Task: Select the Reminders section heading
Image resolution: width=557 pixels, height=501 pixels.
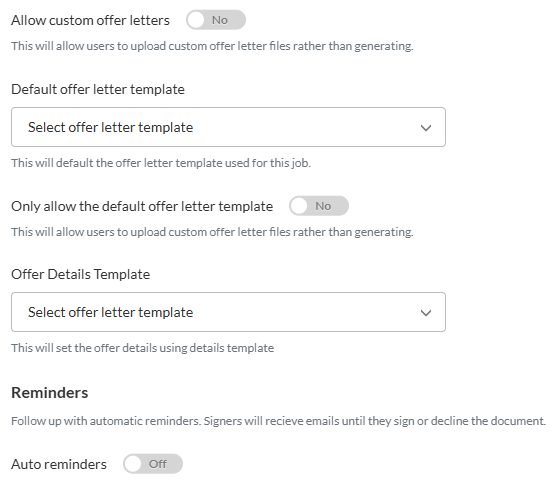Action: (x=50, y=393)
